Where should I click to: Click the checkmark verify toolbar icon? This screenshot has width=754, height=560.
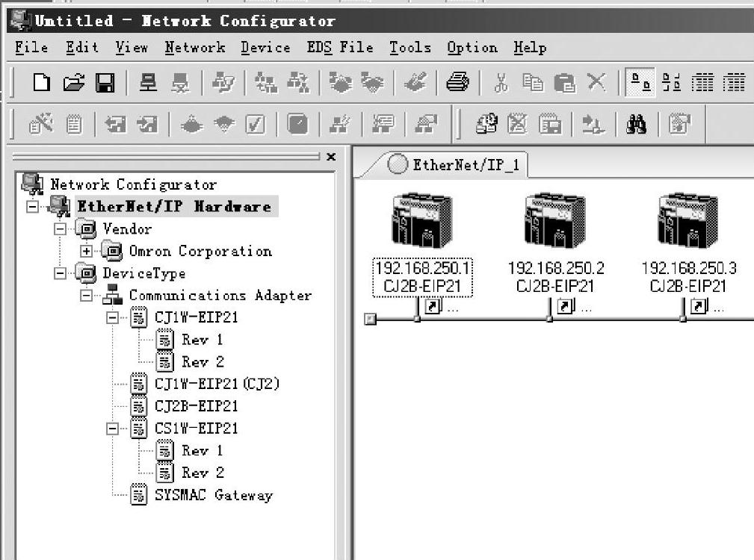[x=255, y=124]
